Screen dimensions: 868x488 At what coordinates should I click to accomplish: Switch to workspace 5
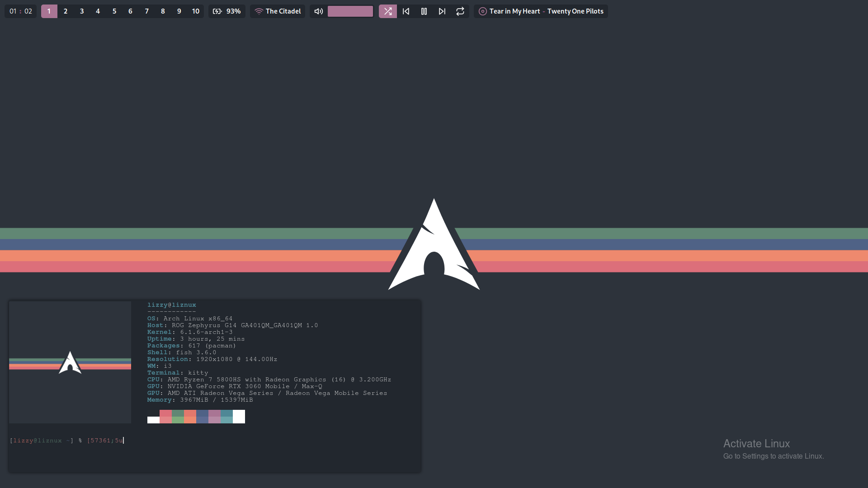pos(114,11)
